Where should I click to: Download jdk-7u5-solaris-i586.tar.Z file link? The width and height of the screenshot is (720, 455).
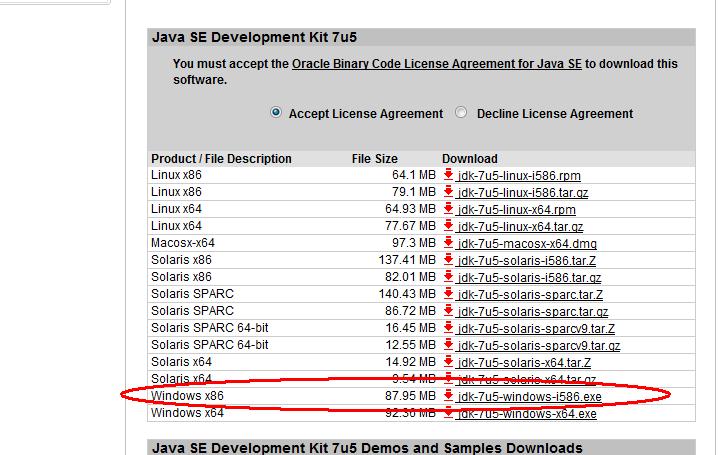(x=527, y=260)
